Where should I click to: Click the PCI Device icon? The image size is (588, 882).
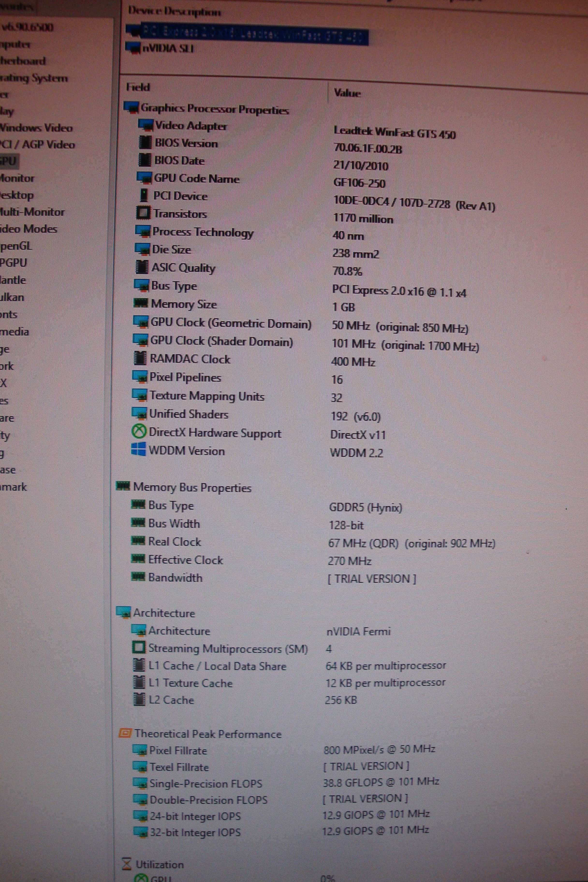click(143, 195)
